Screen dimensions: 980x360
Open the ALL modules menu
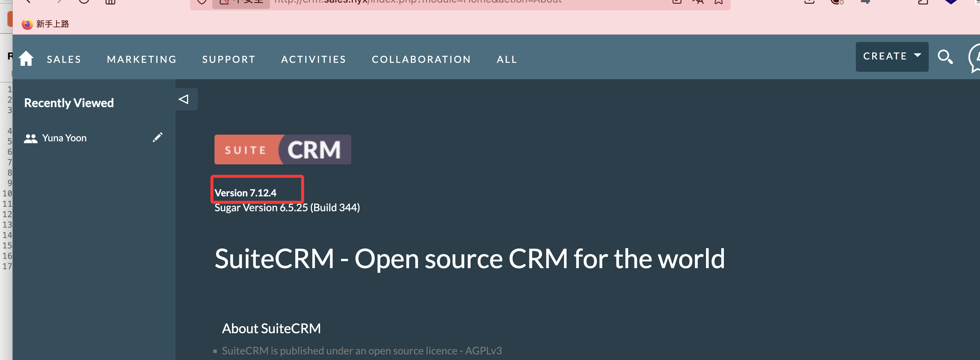507,60
